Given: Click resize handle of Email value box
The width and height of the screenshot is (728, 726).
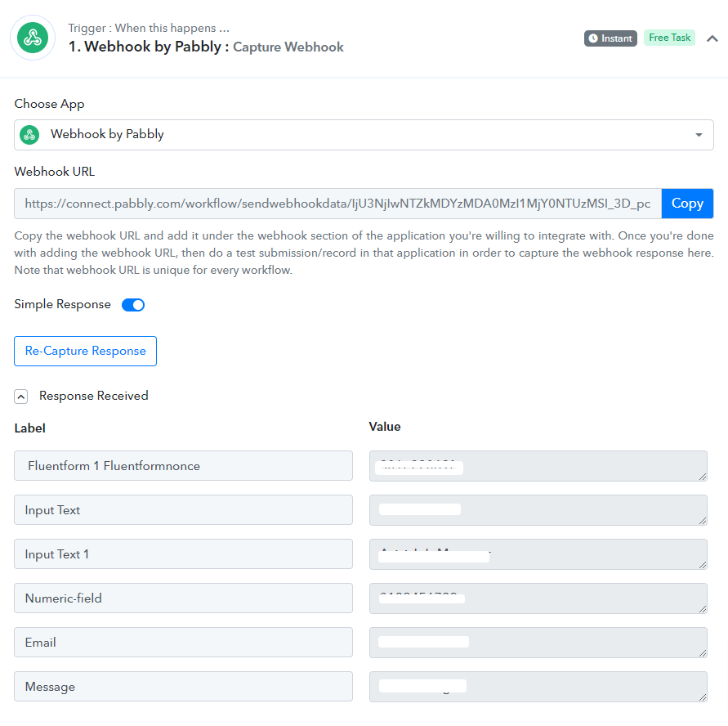Looking at the screenshot, I should point(703,653).
